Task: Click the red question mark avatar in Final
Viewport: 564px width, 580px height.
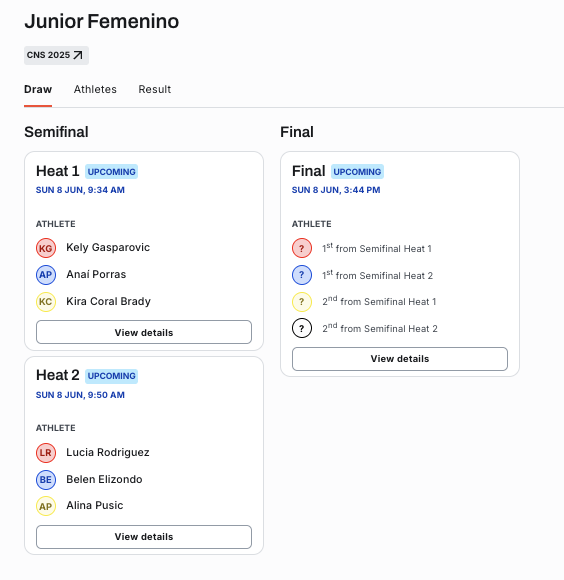Action: (x=302, y=248)
